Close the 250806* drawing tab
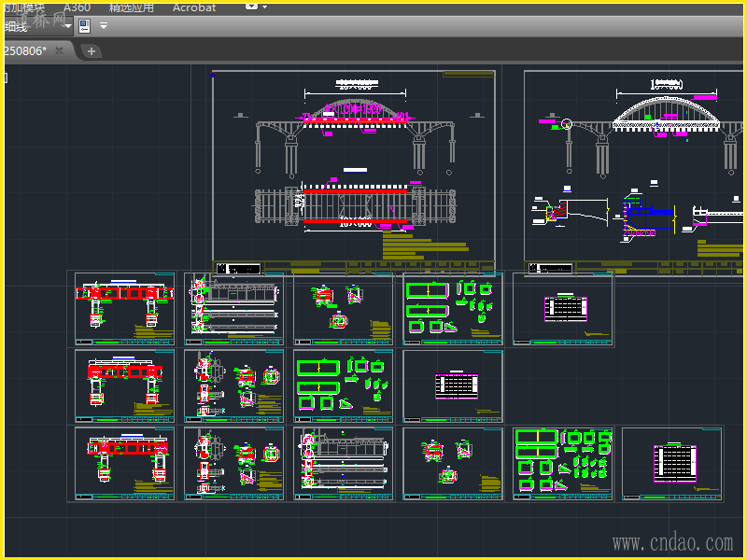Viewport: 747px width, 560px height. click(x=59, y=50)
